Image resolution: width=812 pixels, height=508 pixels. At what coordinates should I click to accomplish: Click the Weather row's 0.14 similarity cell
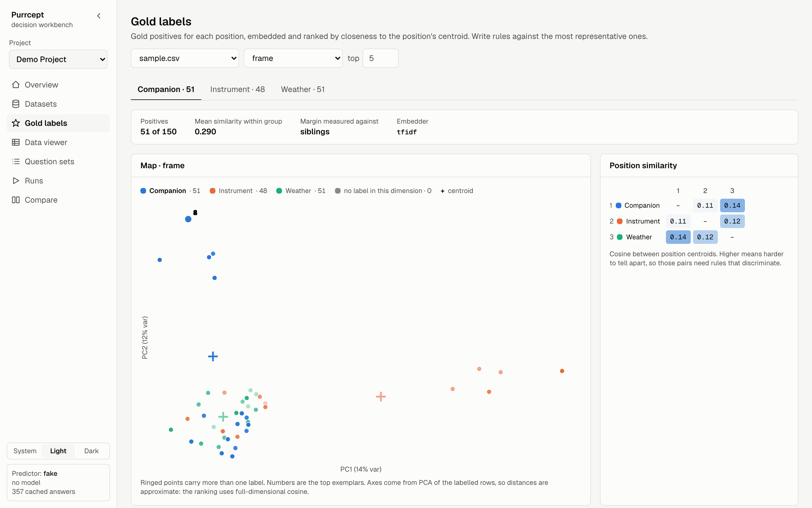[678, 237]
